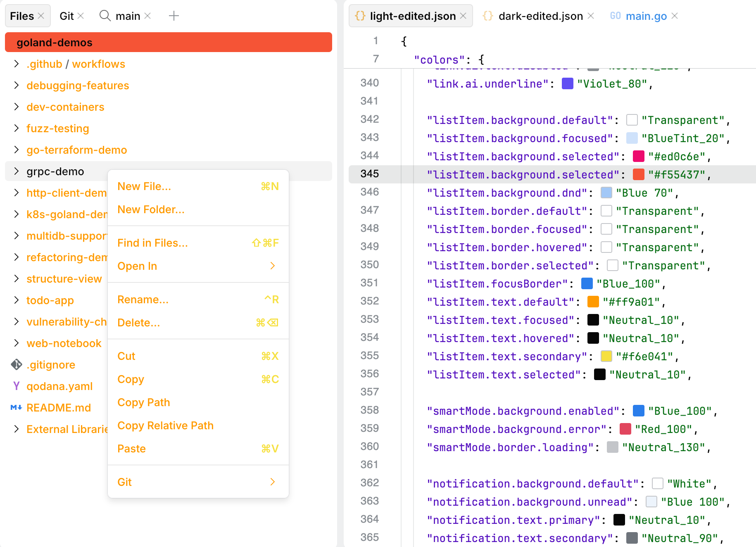The image size is (756, 547).
Task: Expand the External Libraries node
Action: pyautogui.click(x=16, y=429)
